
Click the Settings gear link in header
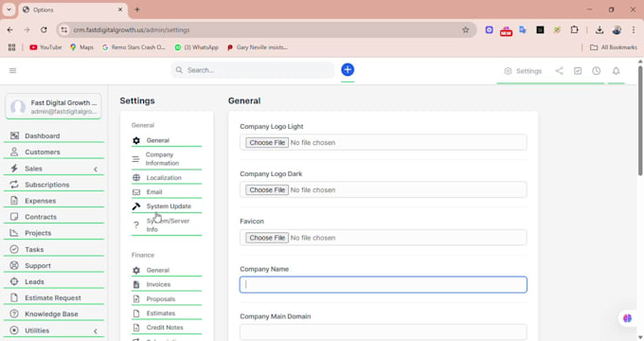(x=523, y=71)
